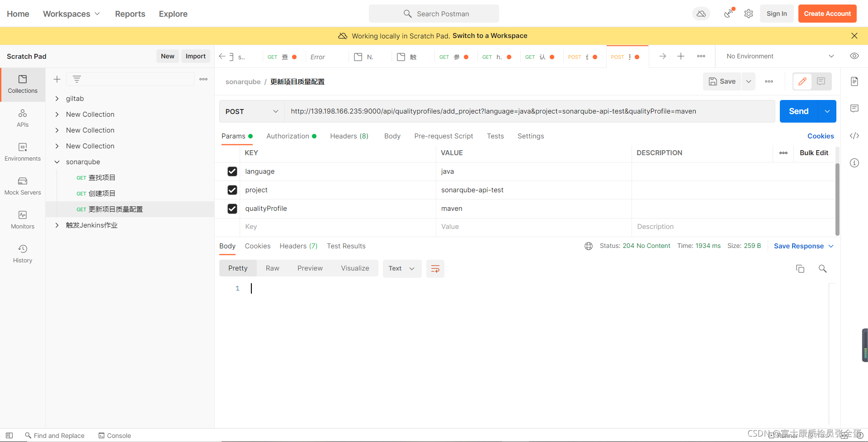Open the settings gear icon
868x442 pixels.
point(749,14)
